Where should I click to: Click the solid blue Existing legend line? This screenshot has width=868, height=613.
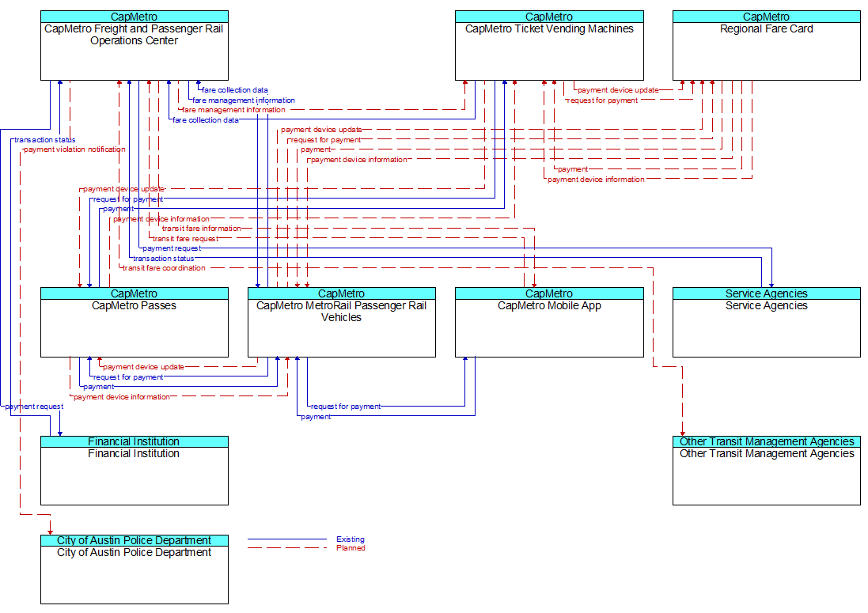pos(286,539)
